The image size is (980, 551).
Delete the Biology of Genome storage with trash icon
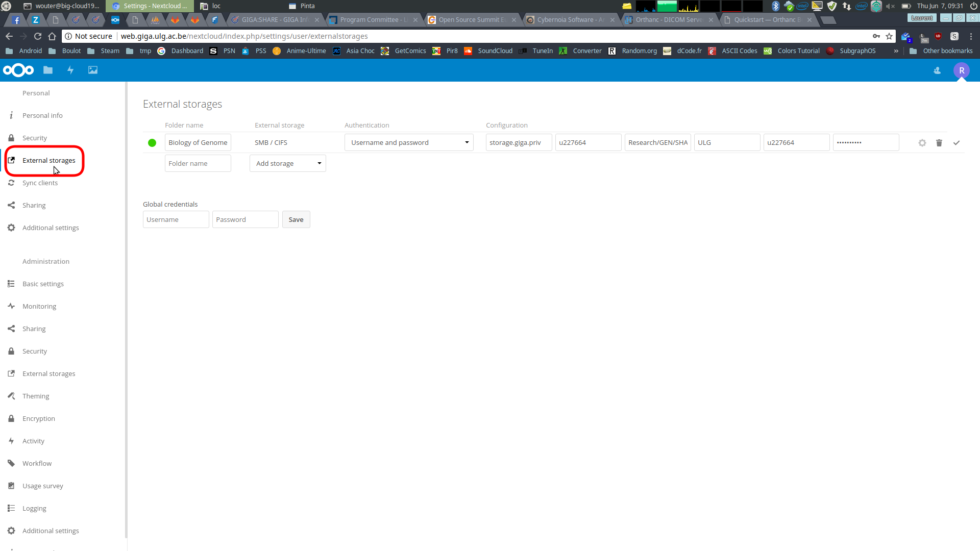pyautogui.click(x=939, y=143)
